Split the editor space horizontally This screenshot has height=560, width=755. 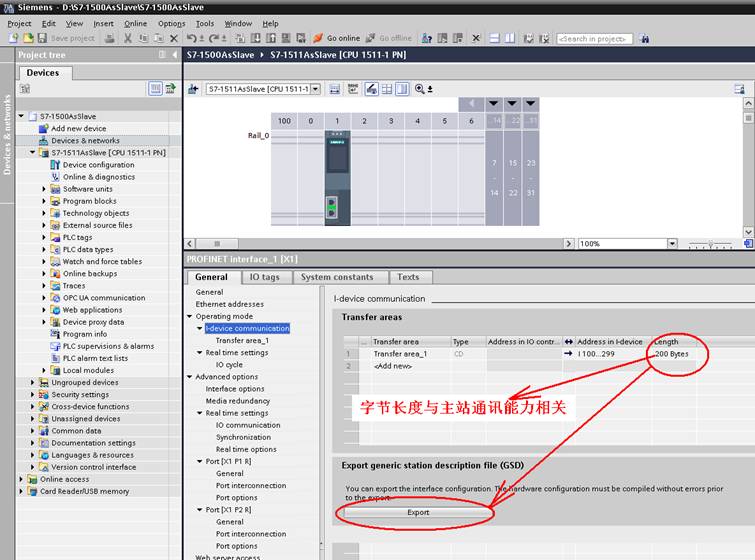click(495, 38)
